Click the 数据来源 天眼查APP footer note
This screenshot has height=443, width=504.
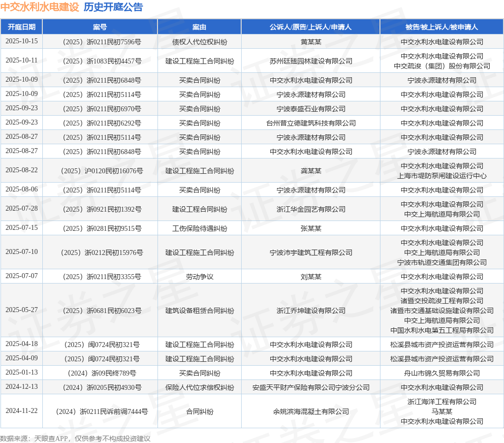click(75, 439)
